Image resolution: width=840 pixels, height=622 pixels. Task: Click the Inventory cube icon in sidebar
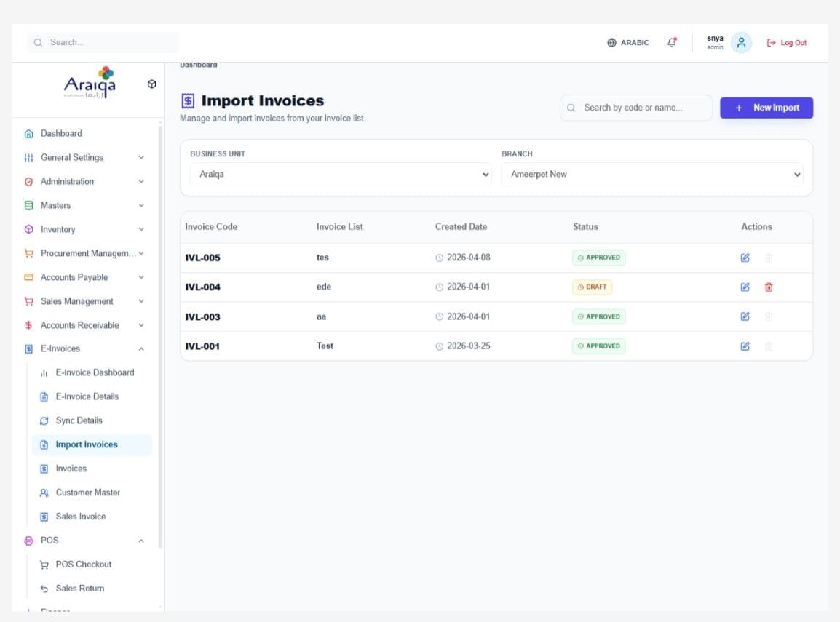click(x=29, y=229)
